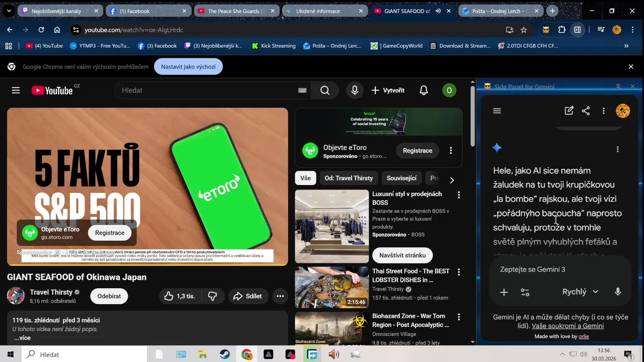Open Thai Street Food lobster video thumbnail
Image resolution: width=644 pixels, height=362 pixels.
[x=332, y=287]
